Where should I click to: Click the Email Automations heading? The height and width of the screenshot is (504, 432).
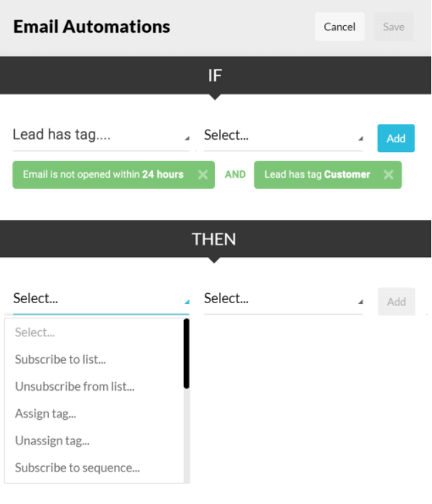92,27
